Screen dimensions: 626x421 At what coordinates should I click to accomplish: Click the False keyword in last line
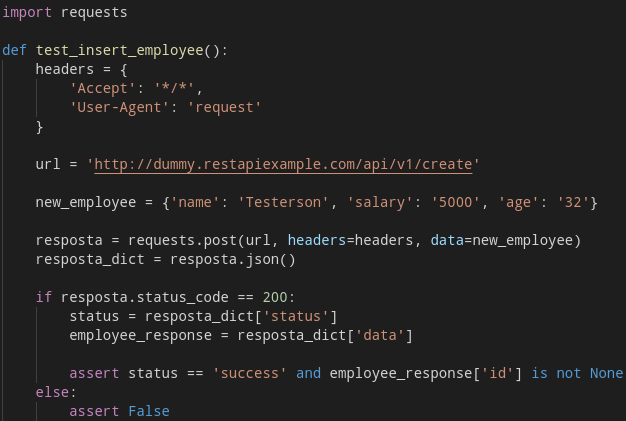(149, 411)
